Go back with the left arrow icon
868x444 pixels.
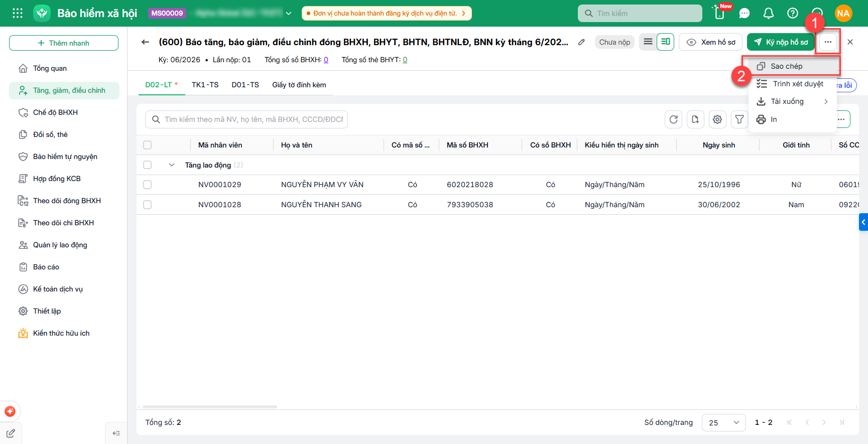coord(145,42)
